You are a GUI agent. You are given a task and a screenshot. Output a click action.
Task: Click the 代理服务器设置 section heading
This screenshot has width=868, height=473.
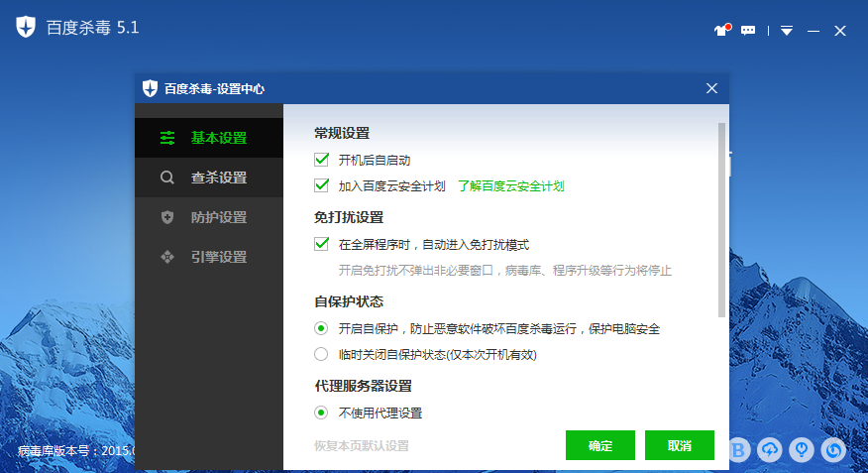click(363, 386)
